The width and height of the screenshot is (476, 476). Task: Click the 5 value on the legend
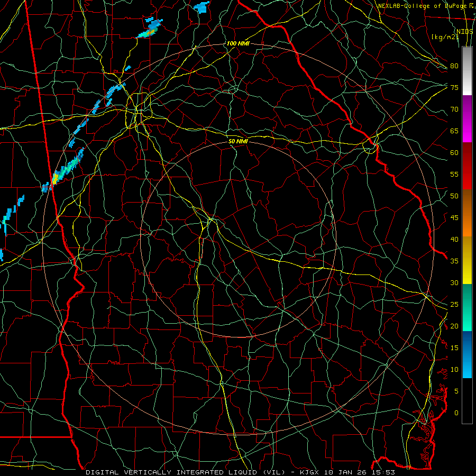[x=456, y=391]
